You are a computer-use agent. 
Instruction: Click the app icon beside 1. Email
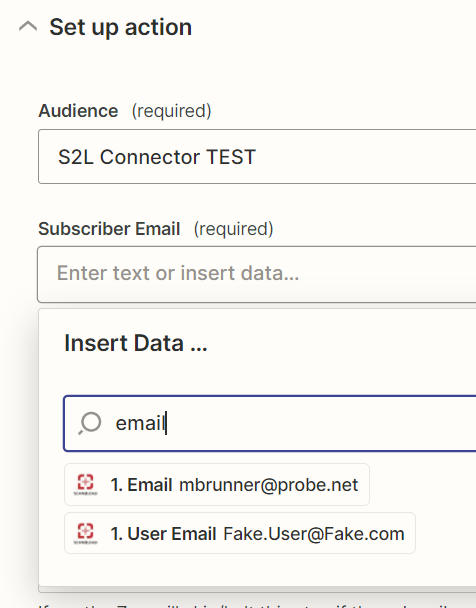(x=86, y=484)
